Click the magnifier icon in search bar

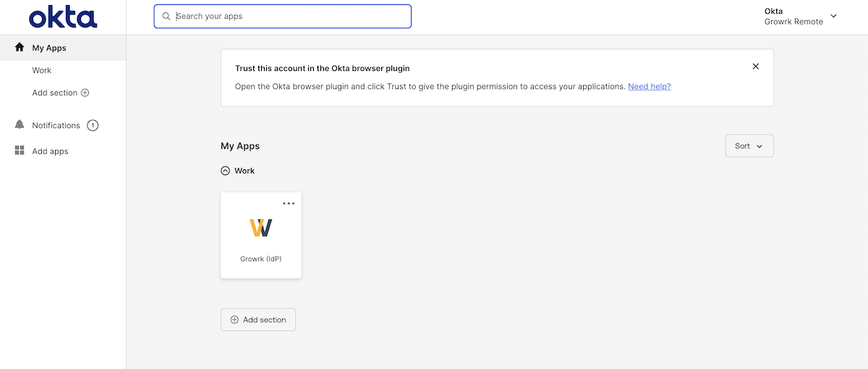coord(166,16)
